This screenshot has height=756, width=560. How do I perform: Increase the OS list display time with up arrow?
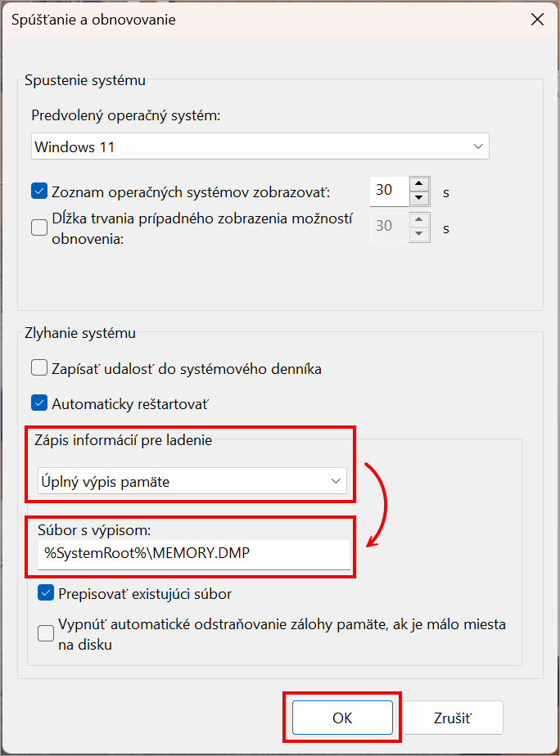[x=418, y=184]
